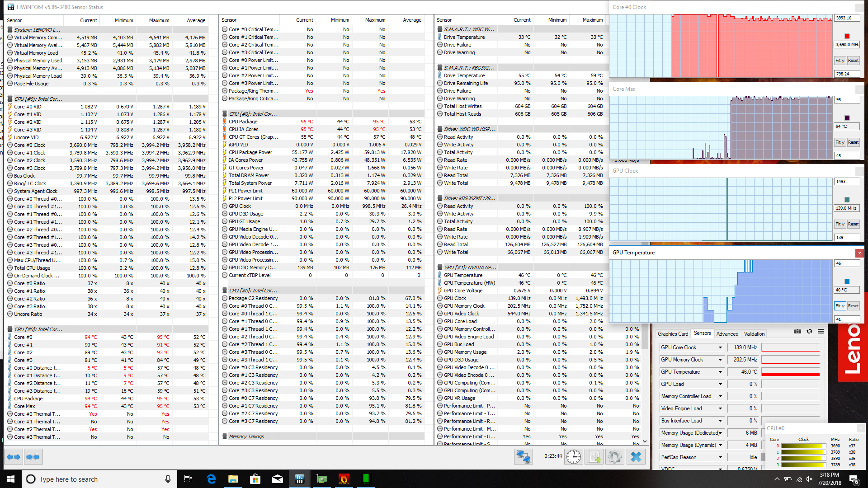Click the remote network computers icon

pyautogui.click(x=524, y=457)
